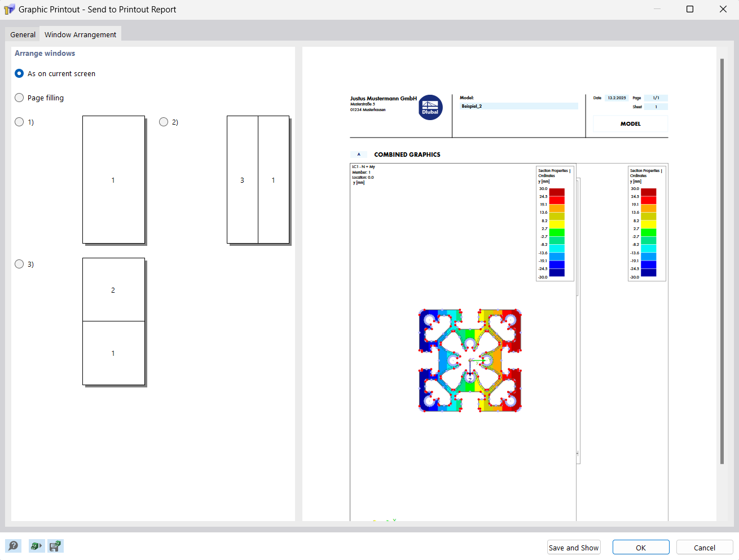Click the model name 'Beispiel_2' field
Viewport: 739px width, 560px height.
click(x=519, y=106)
